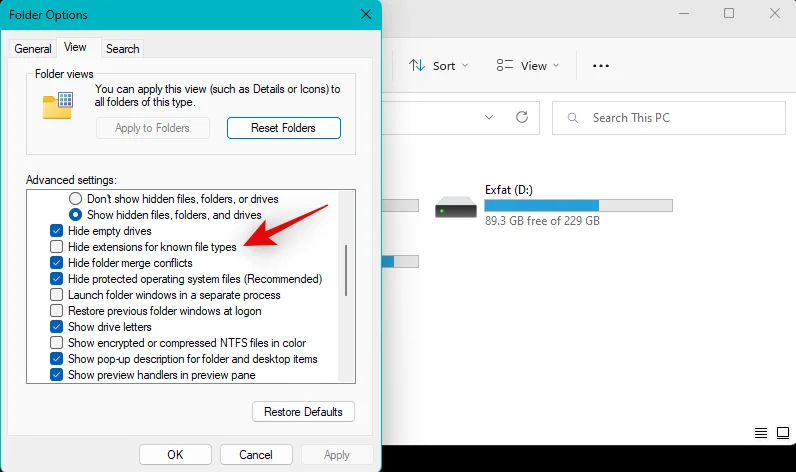Confirm with the OK button
Screen dimensions: 796x472
click(x=175, y=455)
